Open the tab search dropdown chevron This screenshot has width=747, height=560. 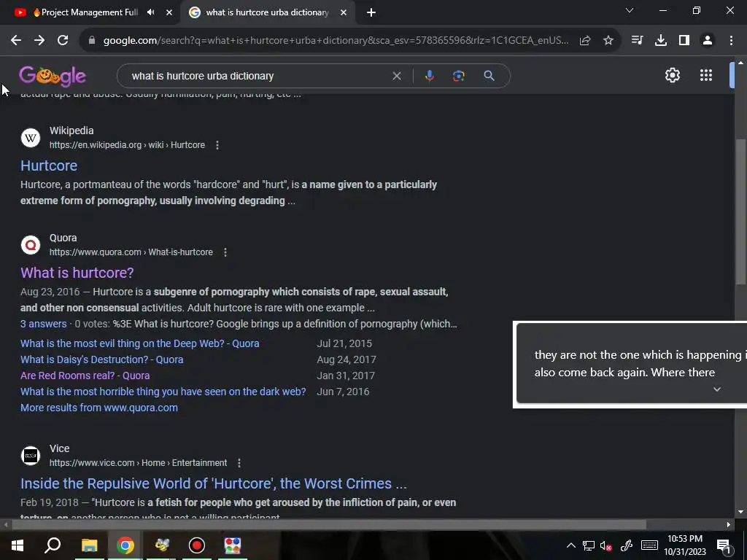tap(630, 10)
